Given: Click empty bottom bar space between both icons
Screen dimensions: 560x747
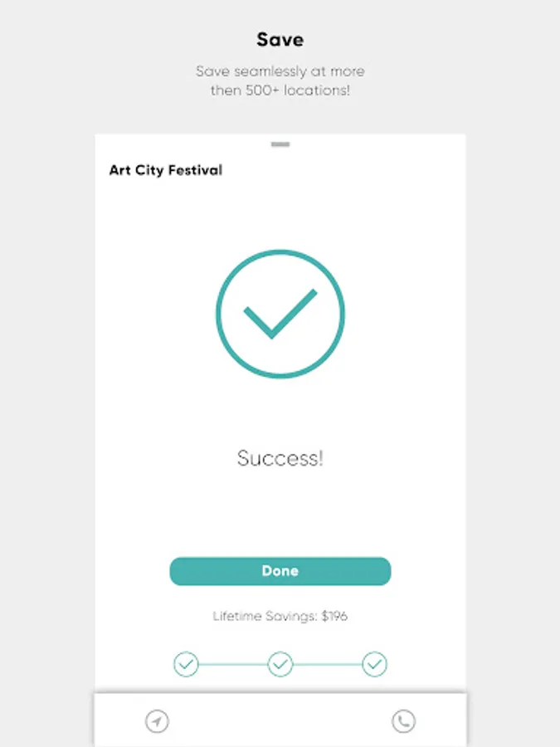Looking at the screenshot, I should pyautogui.click(x=280, y=720).
